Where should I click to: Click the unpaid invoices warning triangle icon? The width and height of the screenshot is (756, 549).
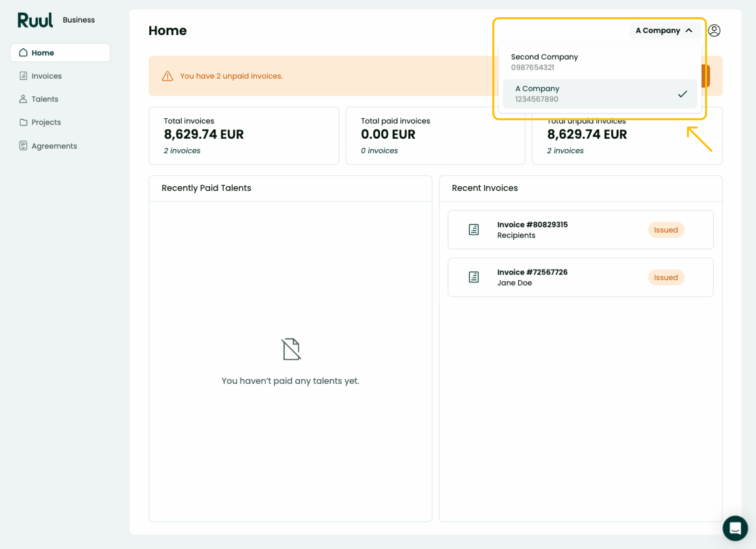[x=167, y=76]
